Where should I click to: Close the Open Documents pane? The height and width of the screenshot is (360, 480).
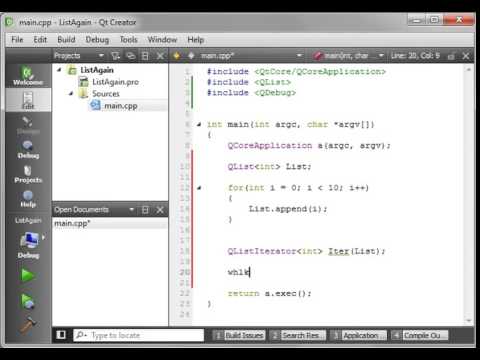pos(160,210)
